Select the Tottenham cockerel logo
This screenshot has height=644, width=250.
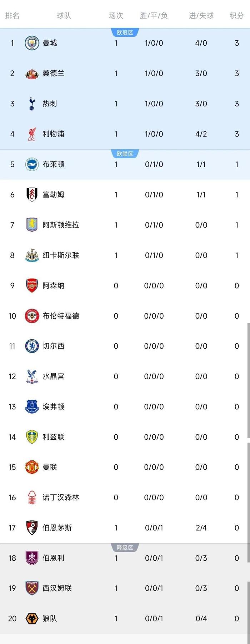click(32, 104)
